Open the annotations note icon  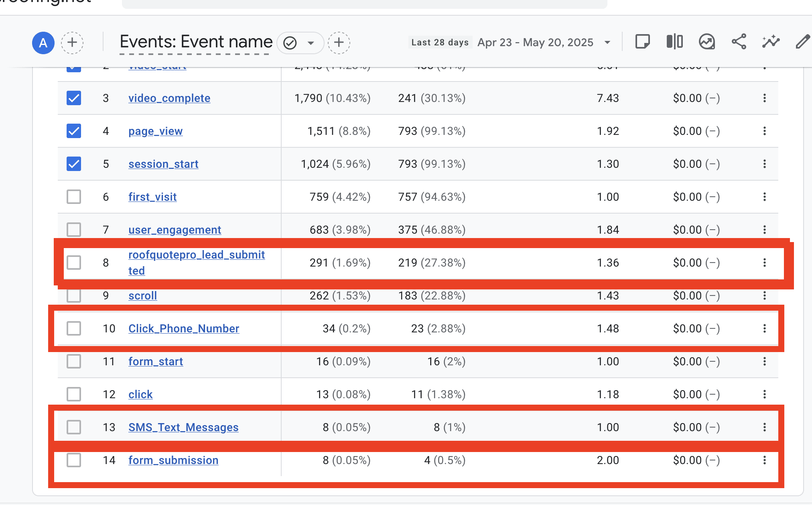643,42
